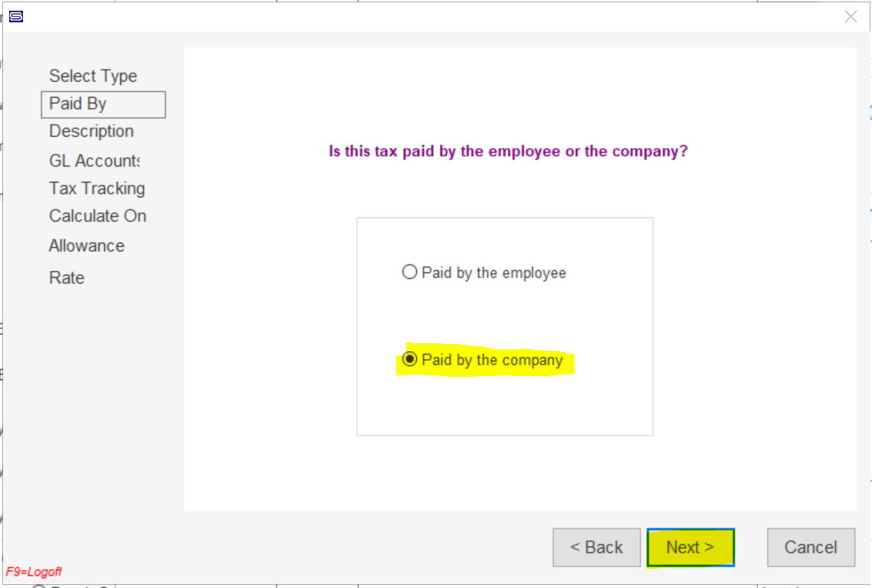Click the highlighted 'Paid by the company' label
Viewport: 872px width, 588px height.
click(x=492, y=360)
